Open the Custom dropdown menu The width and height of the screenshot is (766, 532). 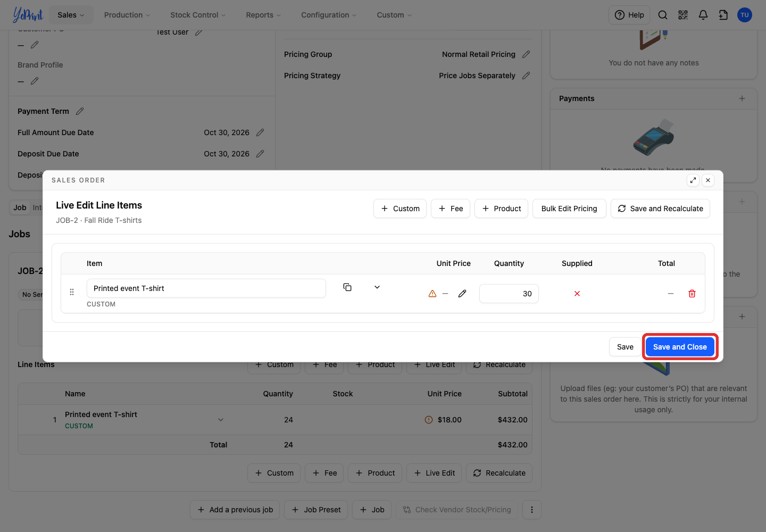pos(394,15)
